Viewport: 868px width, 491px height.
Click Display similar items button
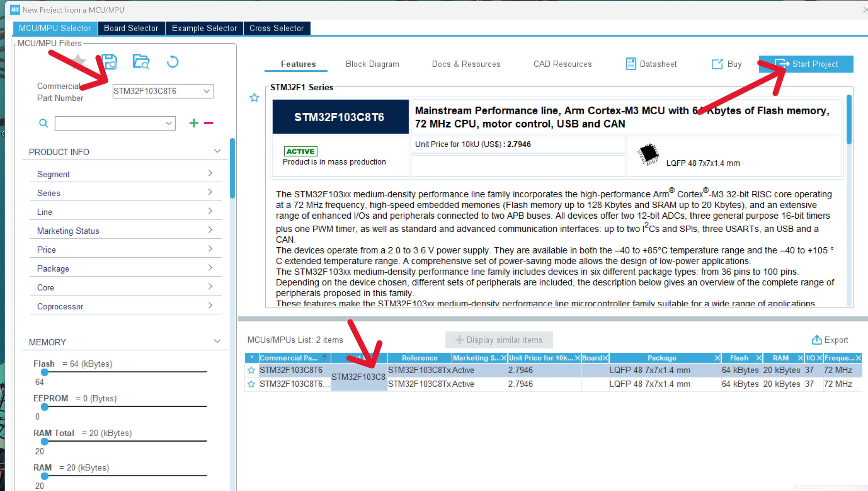(499, 340)
